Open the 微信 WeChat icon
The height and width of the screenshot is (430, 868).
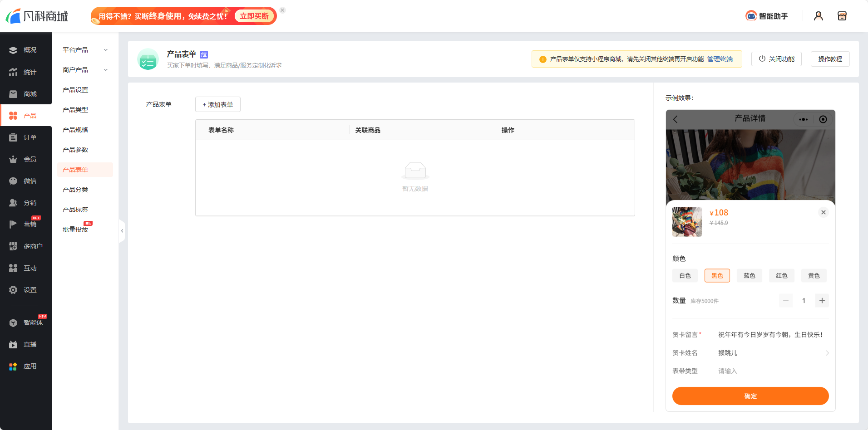(13, 181)
